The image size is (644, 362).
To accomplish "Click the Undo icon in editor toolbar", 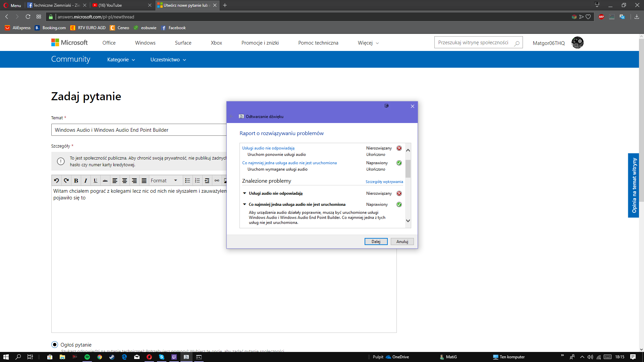I will (56, 180).
